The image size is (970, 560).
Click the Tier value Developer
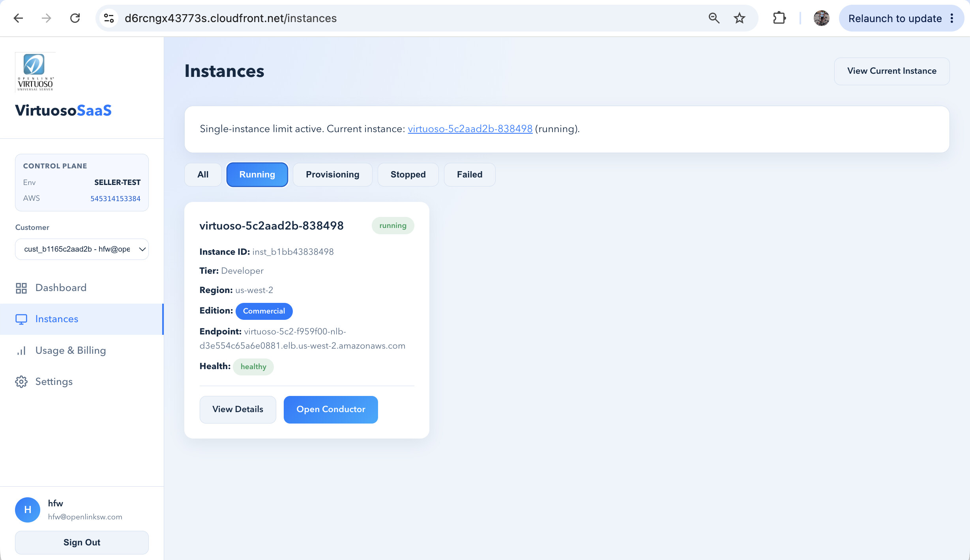pyautogui.click(x=242, y=271)
